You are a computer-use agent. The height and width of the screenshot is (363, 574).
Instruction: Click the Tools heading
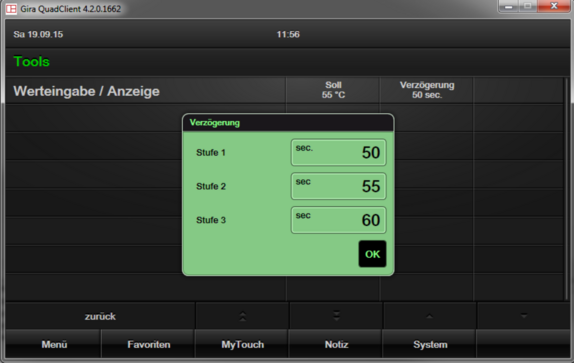click(x=31, y=61)
